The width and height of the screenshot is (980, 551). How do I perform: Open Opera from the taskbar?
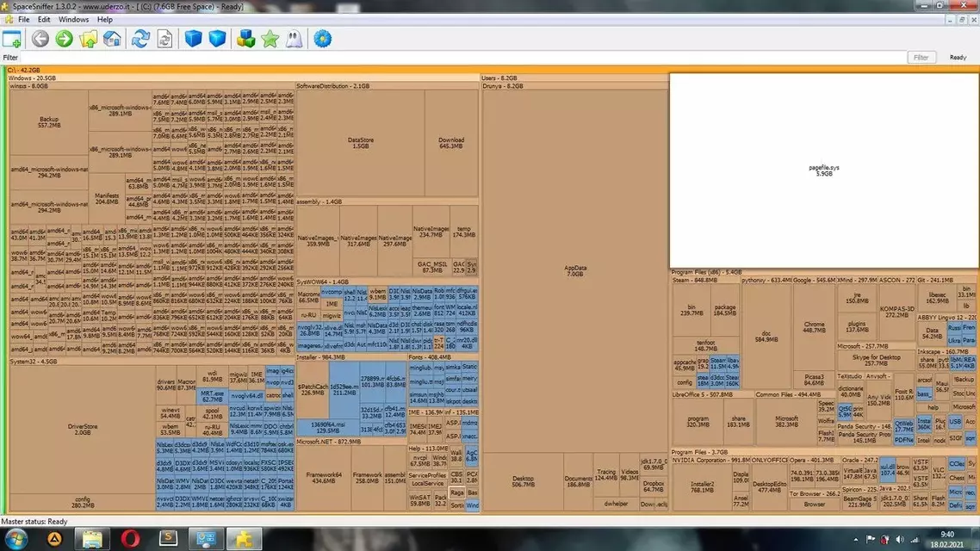(x=131, y=539)
